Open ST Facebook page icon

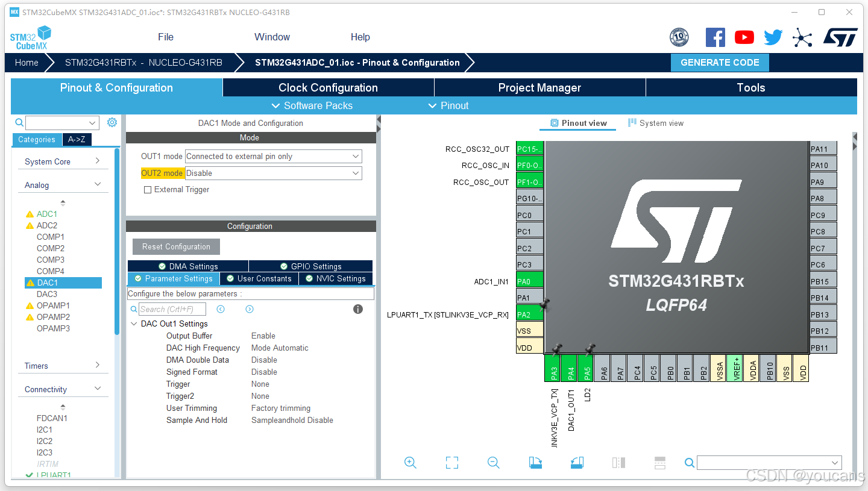[x=715, y=37]
